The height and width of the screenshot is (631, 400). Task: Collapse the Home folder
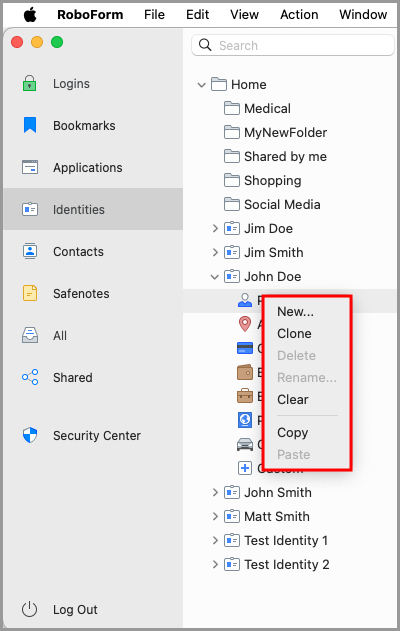[202, 85]
